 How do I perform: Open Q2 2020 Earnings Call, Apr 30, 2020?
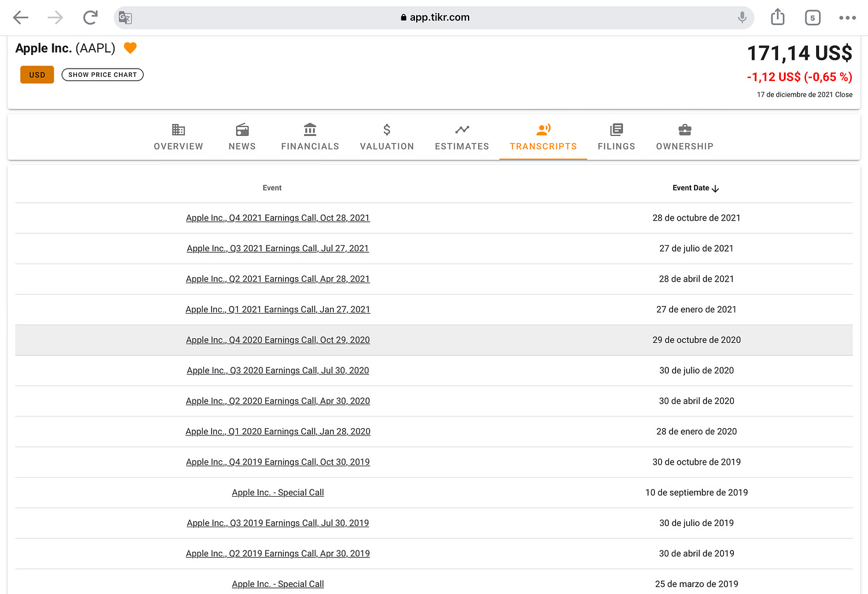point(278,401)
